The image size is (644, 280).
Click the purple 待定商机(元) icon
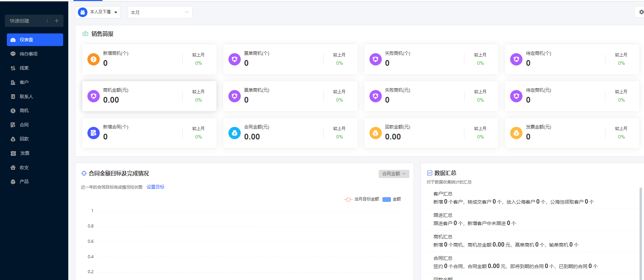[516, 96]
